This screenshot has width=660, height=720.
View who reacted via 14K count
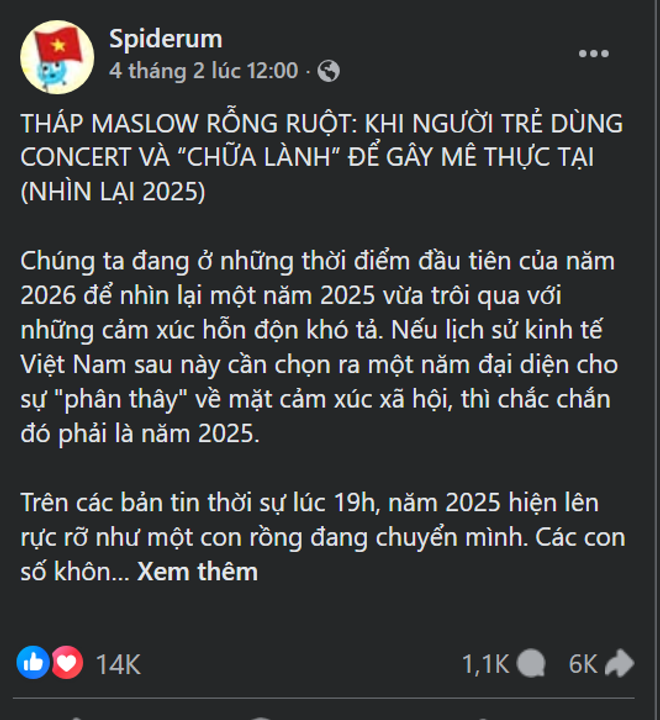pos(118,664)
